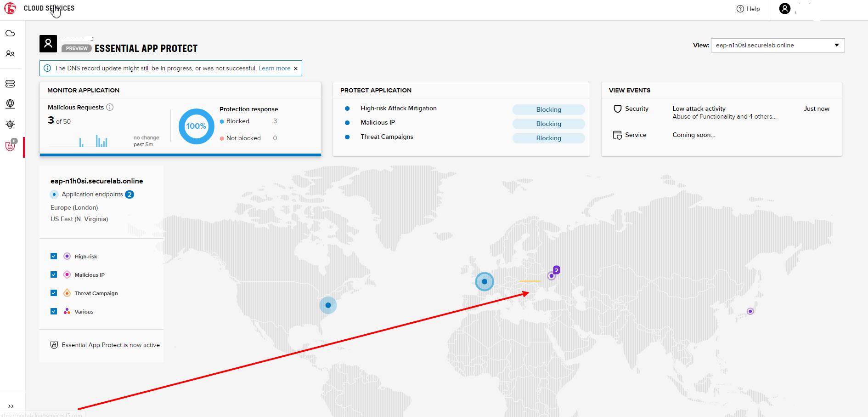This screenshot has width=868, height=417.
Task: Select the Monitor Application card
Action: [x=180, y=119]
